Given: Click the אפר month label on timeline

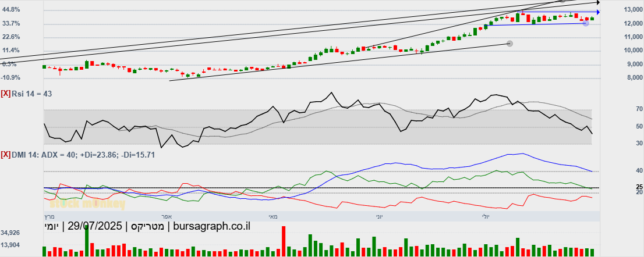Looking at the screenshot, I should pos(167,216).
